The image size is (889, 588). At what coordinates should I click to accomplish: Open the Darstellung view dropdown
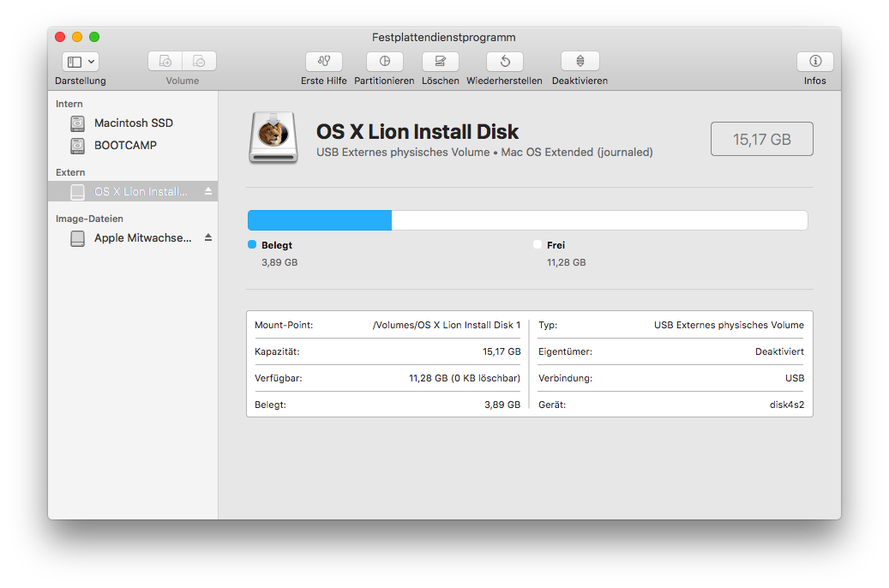(81, 61)
